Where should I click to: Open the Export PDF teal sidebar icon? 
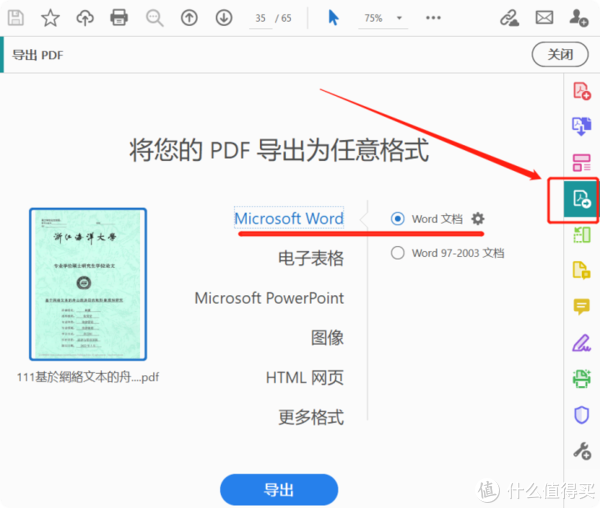pos(581,199)
